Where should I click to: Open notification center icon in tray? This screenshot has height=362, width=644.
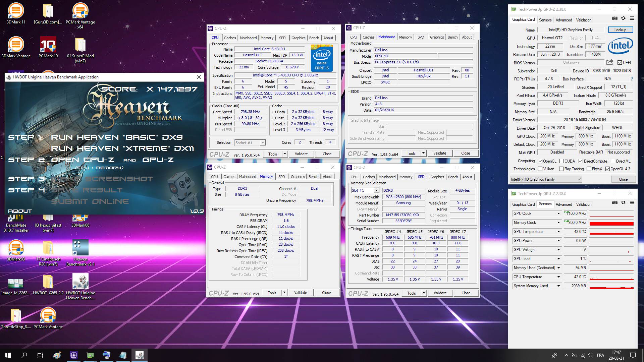coord(633,355)
